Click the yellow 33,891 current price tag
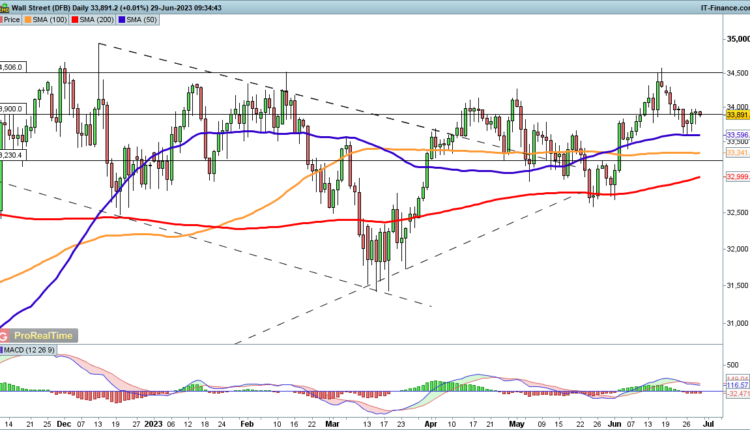The height and width of the screenshot is (430, 750). click(x=737, y=115)
